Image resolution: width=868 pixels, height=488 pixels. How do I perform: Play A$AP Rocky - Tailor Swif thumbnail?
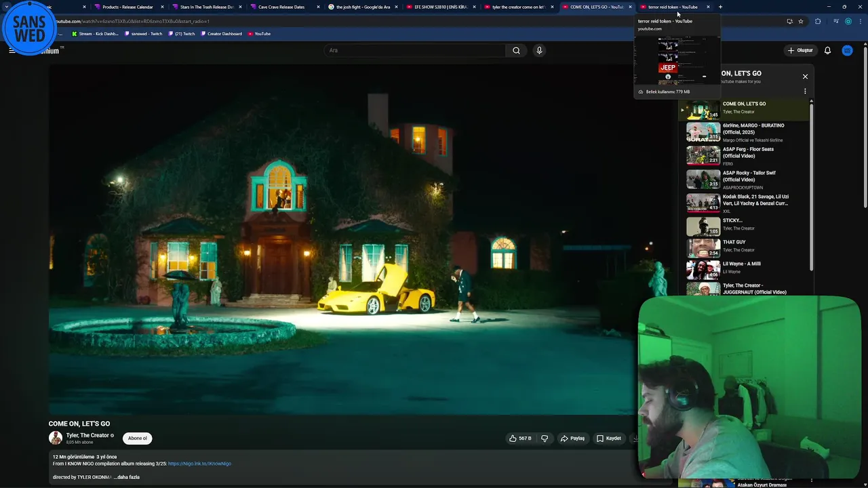point(703,179)
